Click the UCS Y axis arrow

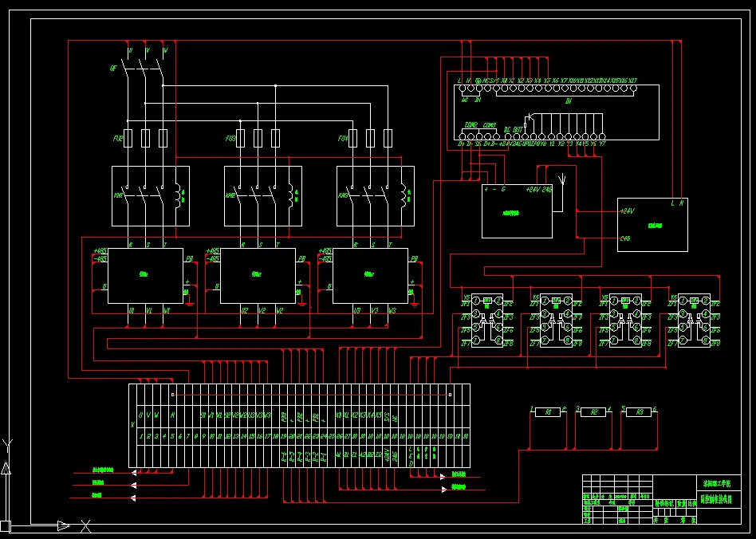[x=6, y=468]
